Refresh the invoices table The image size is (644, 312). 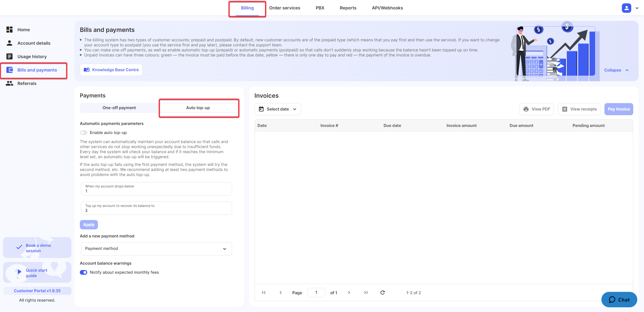click(382, 293)
